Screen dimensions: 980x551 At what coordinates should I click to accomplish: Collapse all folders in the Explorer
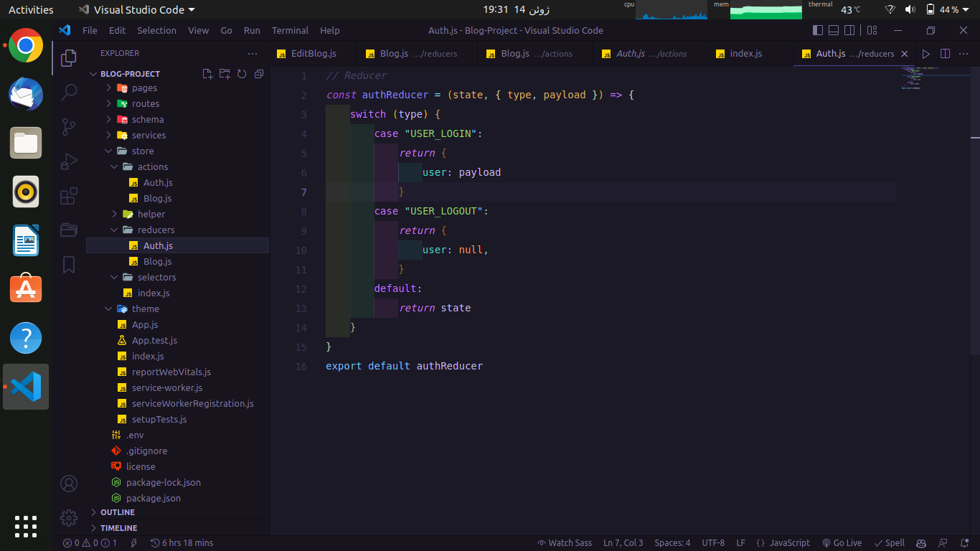pos(258,74)
